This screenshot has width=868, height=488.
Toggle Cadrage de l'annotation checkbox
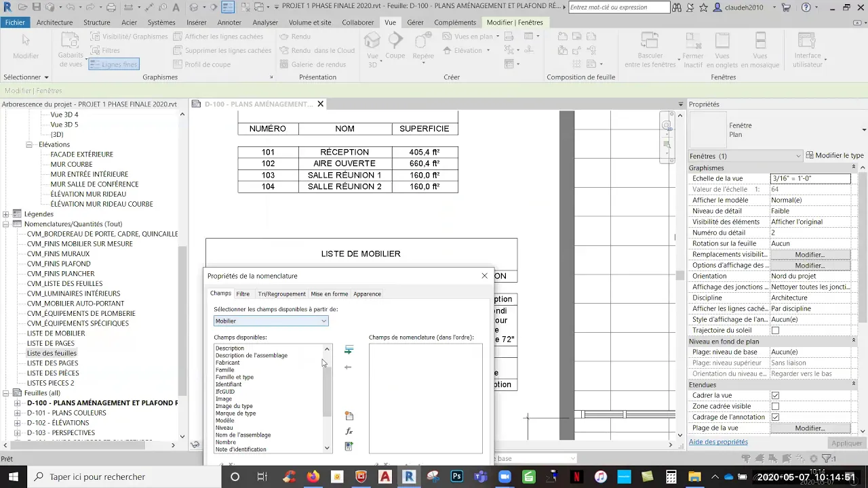tap(775, 417)
